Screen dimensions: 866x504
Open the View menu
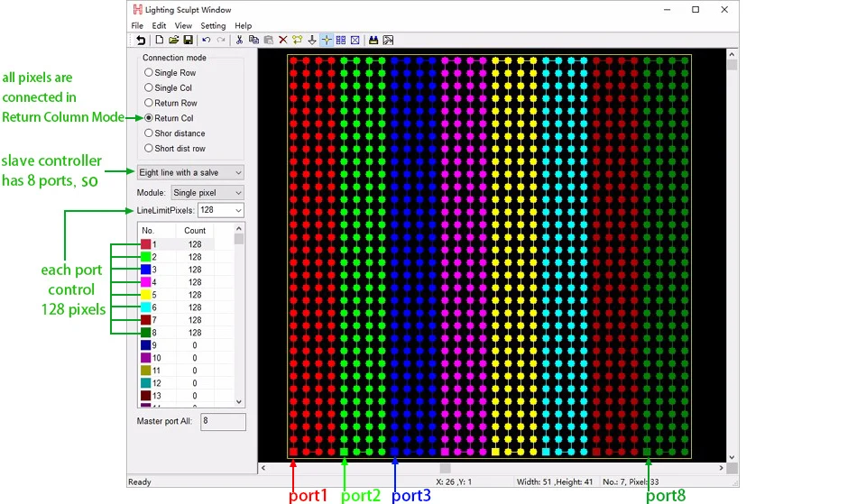pyautogui.click(x=183, y=26)
